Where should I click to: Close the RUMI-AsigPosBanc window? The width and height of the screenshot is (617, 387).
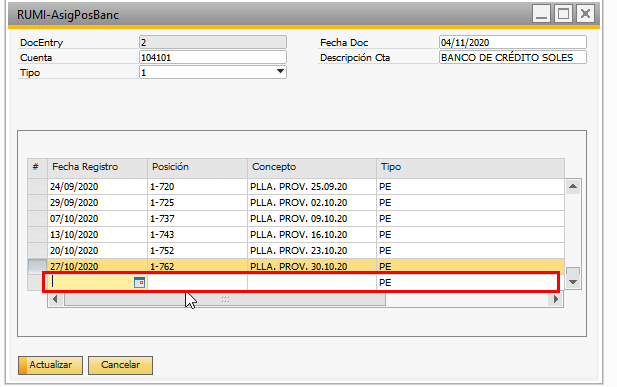[586, 14]
